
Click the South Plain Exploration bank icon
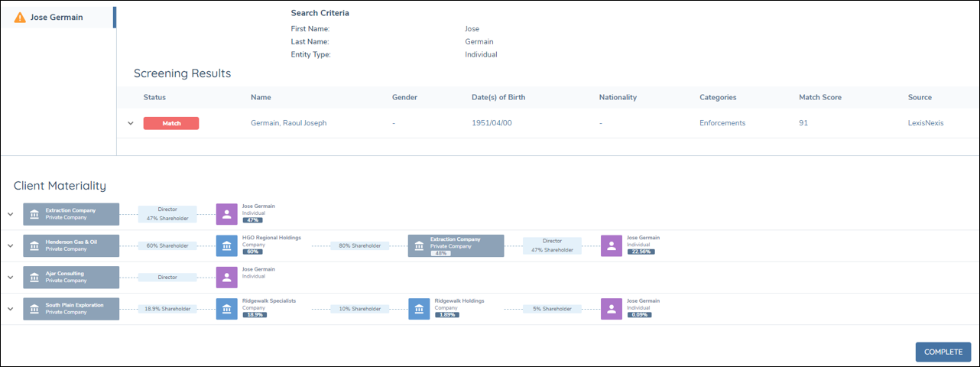point(34,309)
